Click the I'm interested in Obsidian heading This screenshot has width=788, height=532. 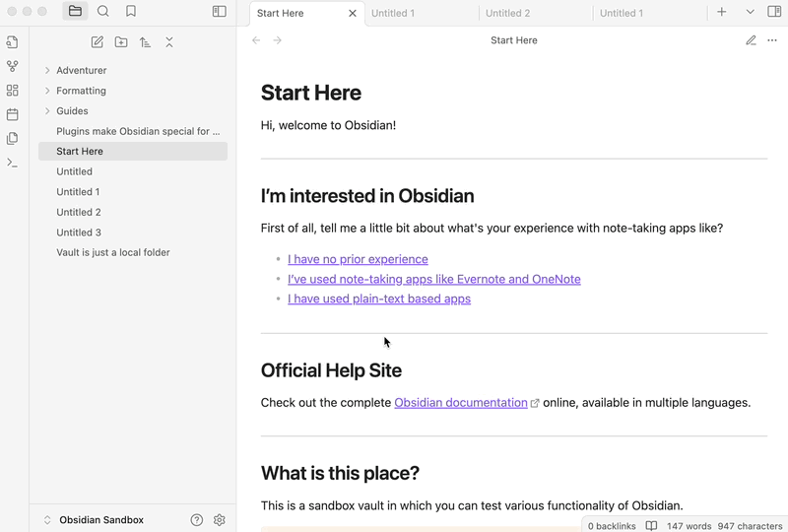[367, 196]
